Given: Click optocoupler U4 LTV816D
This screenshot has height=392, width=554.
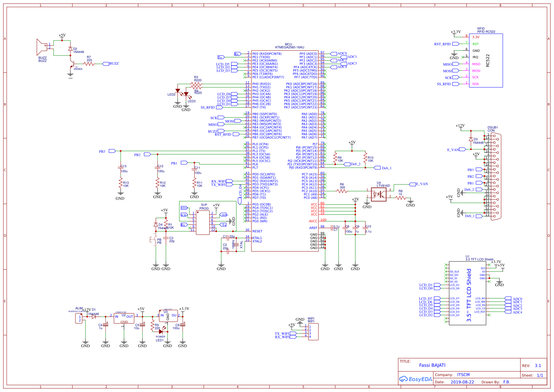Looking at the screenshot, I should 379,194.
